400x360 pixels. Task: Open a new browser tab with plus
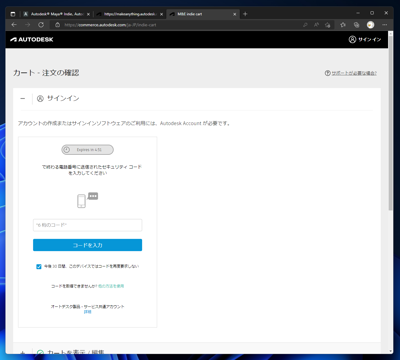tap(245, 14)
